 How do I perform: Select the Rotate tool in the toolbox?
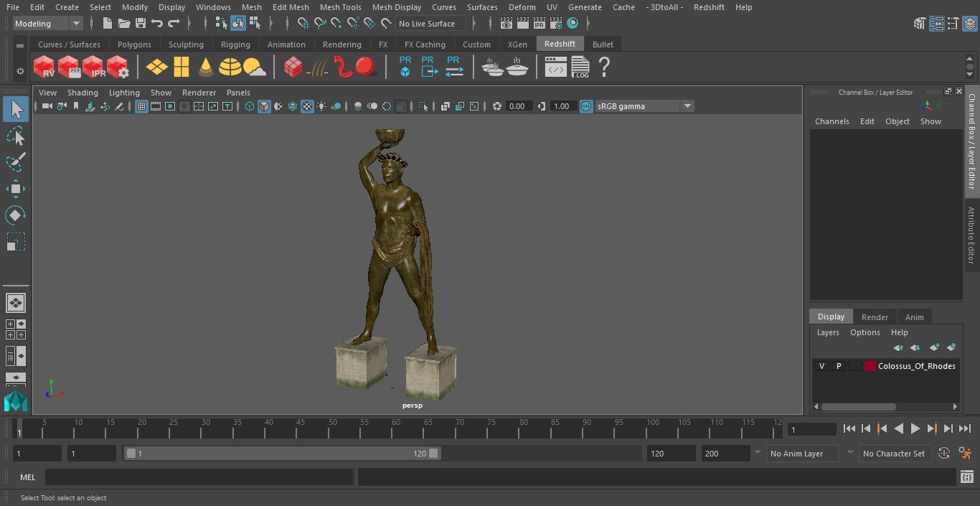15,215
